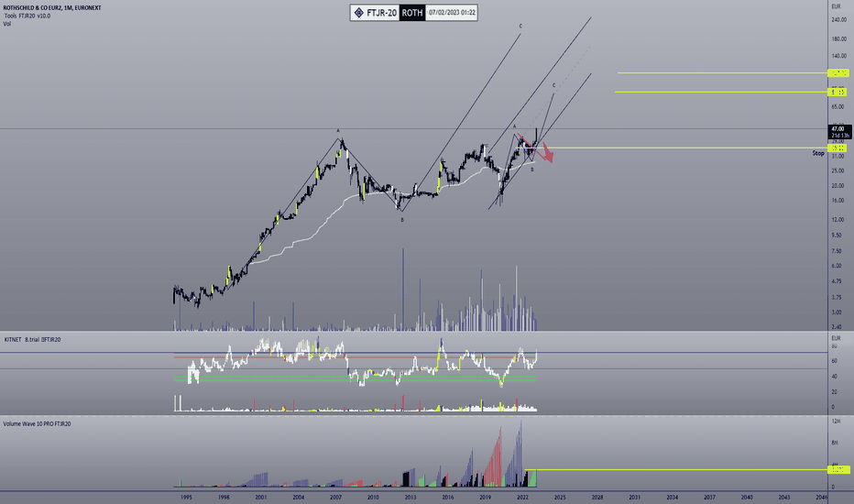Screen dimensions: 854x504
Task: Click the 2013 year on time axis
Action: click(411, 498)
